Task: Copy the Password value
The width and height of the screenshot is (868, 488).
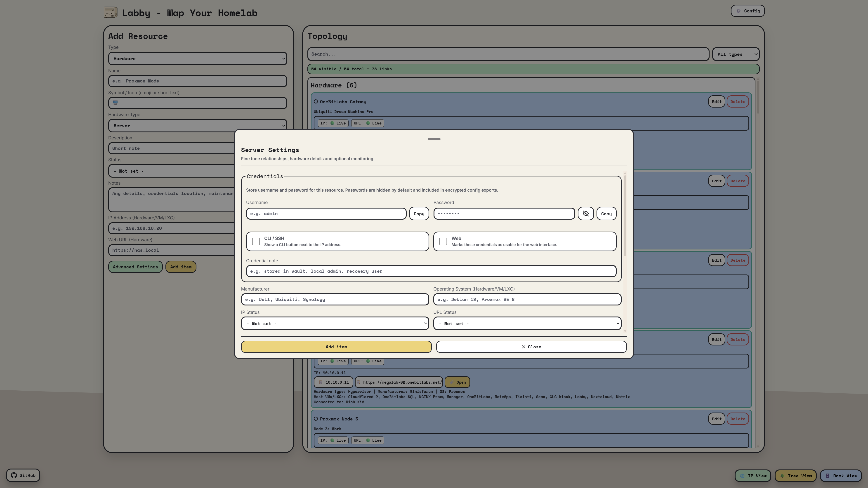Action: [x=606, y=213]
